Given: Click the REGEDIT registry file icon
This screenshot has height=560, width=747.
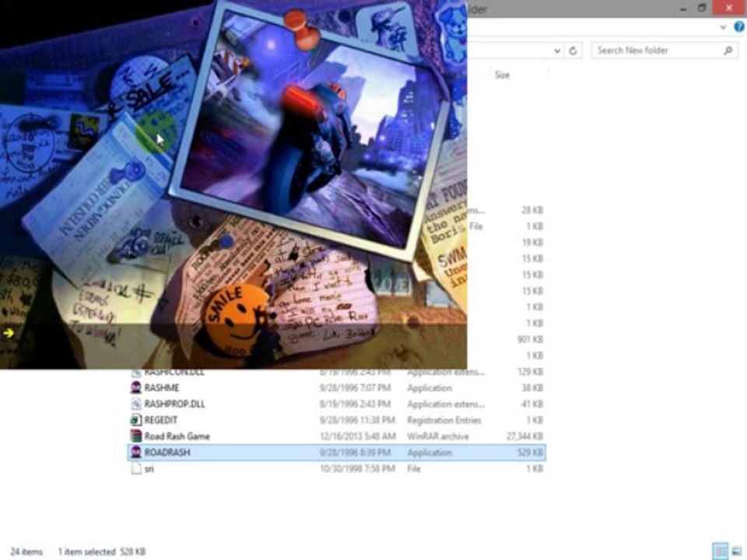Looking at the screenshot, I should (x=135, y=420).
